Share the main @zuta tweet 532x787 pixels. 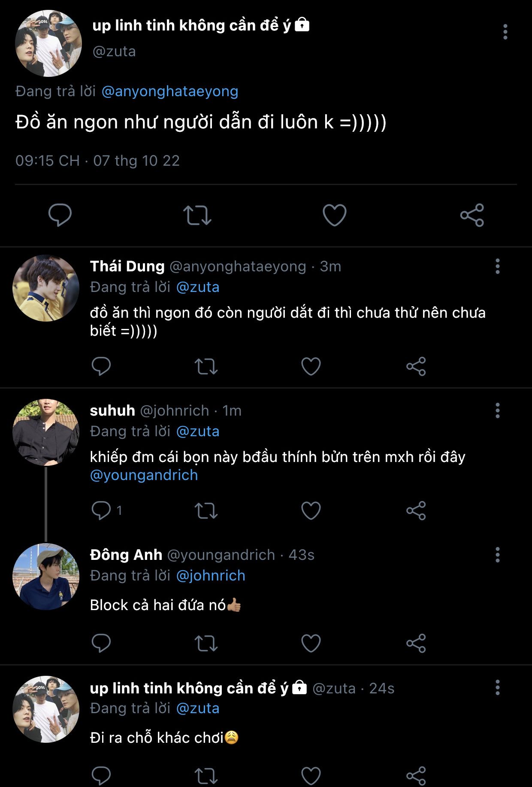tap(472, 215)
